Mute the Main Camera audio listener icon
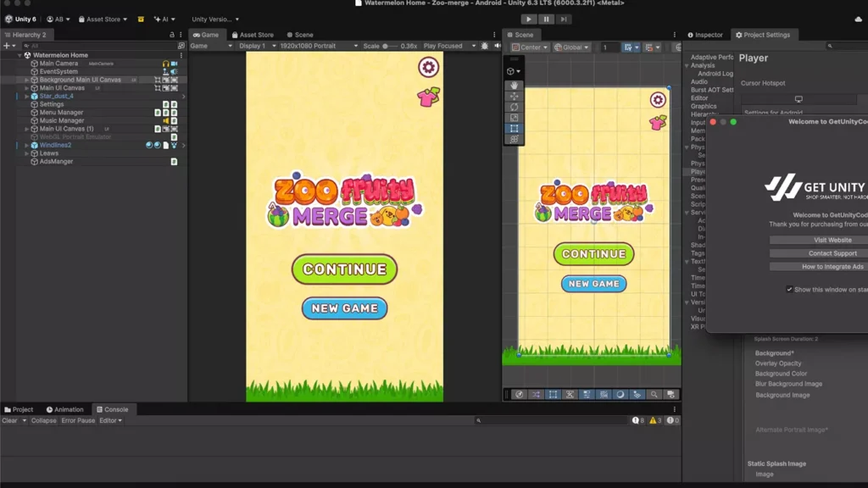 click(x=166, y=63)
